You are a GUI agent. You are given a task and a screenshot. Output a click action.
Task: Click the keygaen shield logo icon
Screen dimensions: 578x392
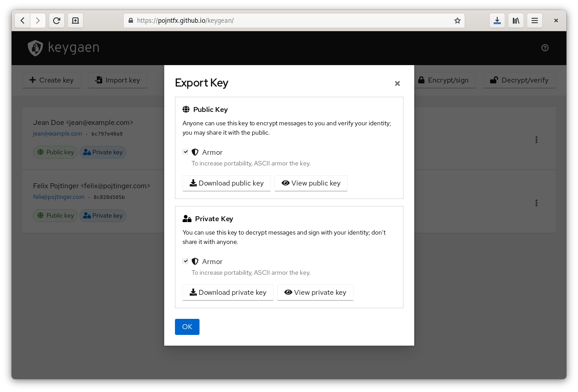click(x=35, y=48)
